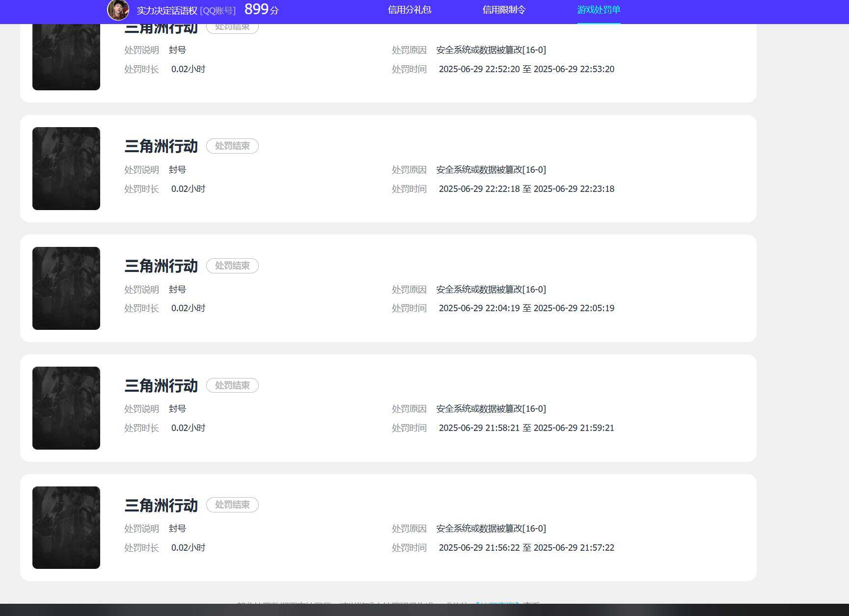
Task: Click the penalty time range starting 21:58:21
Action: (x=526, y=428)
